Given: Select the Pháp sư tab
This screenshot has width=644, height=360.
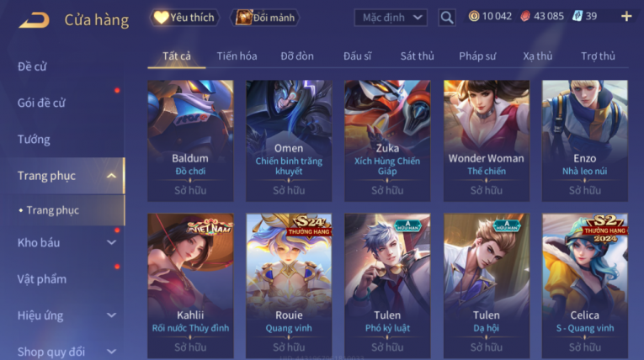Looking at the screenshot, I should tap(477, 56).
